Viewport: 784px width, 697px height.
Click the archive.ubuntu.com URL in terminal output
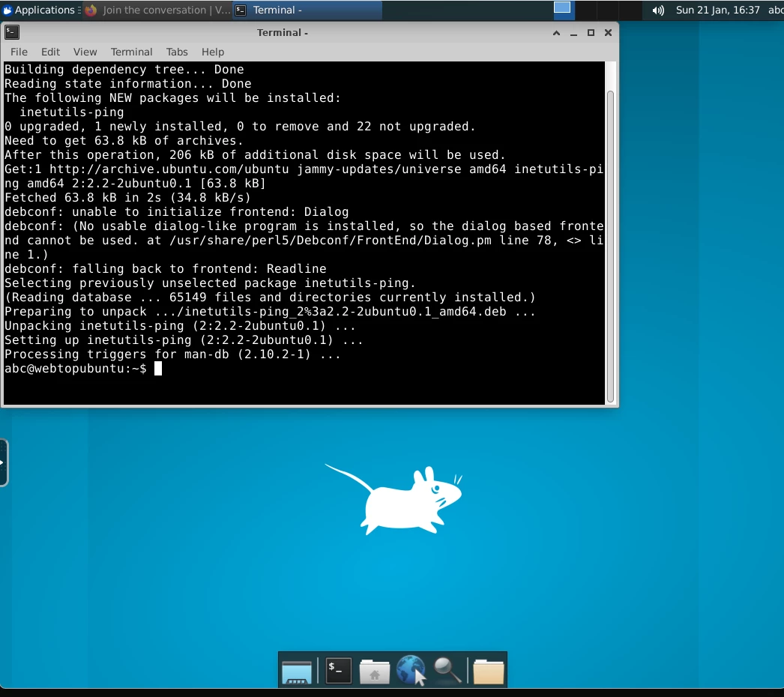click(169, 169)
